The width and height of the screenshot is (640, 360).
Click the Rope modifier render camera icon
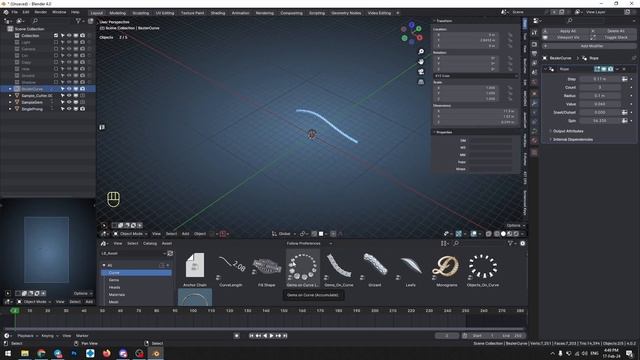611,69
